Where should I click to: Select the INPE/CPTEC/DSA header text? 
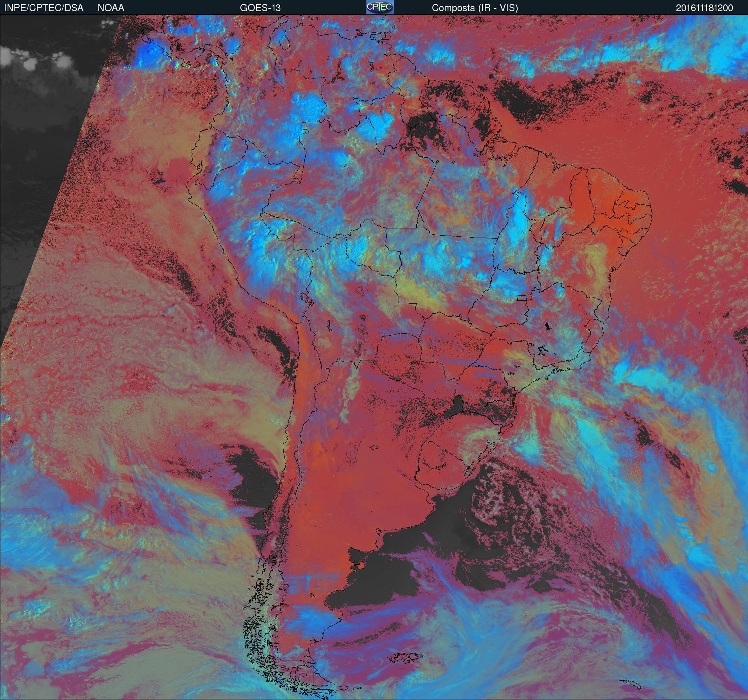[44, 8]
